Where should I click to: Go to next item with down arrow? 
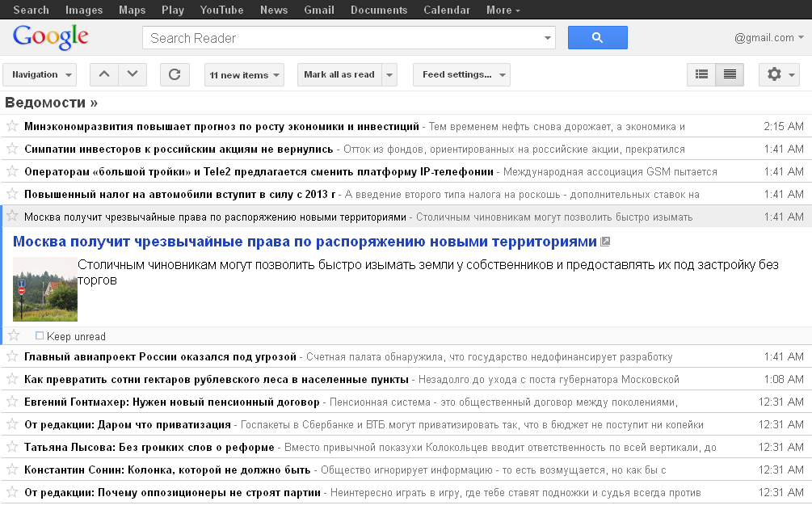click(133, 74)
